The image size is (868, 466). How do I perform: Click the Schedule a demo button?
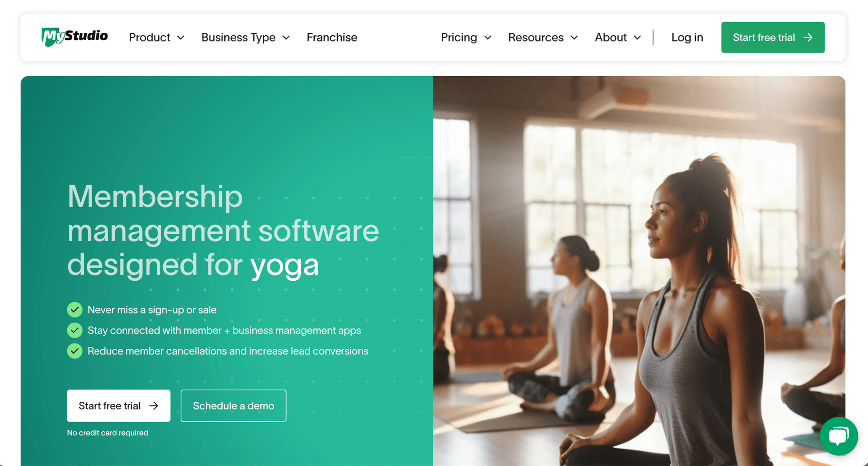point(233,406)
